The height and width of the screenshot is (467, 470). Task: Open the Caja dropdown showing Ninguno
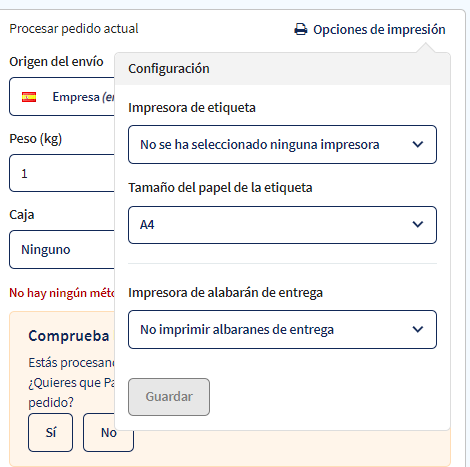point(62,249)
